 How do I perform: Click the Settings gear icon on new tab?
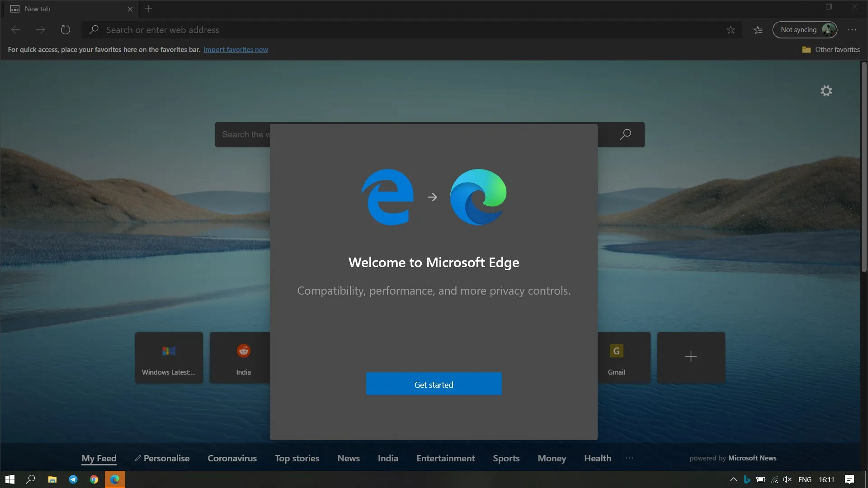coord(826,90)
